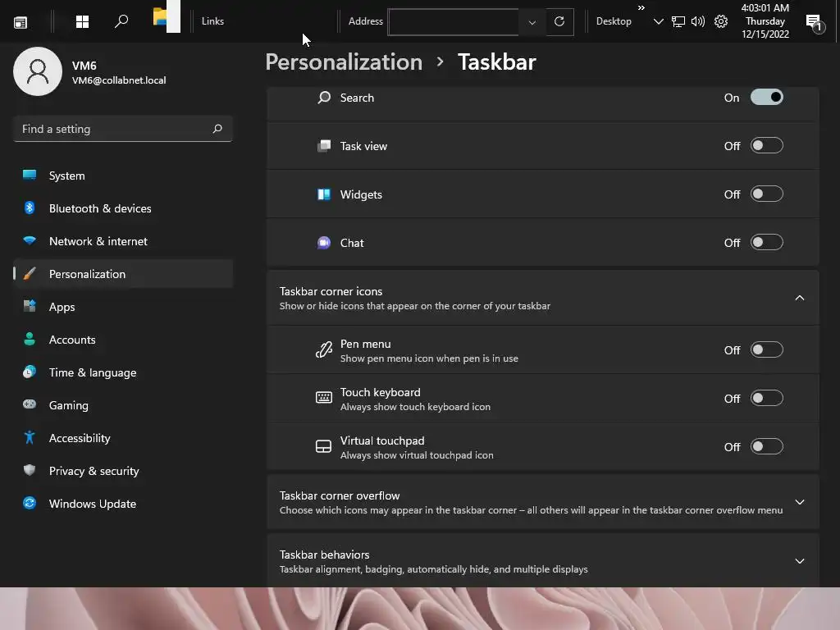The image size is (840, 630).
Task: Click the VM6 user avatar
Action: [38, 71]
